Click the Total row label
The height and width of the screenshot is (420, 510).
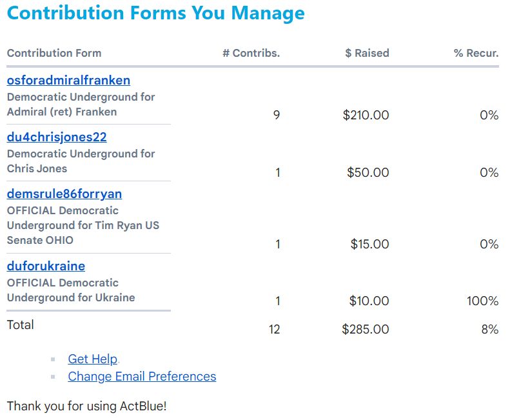point(21,325)
